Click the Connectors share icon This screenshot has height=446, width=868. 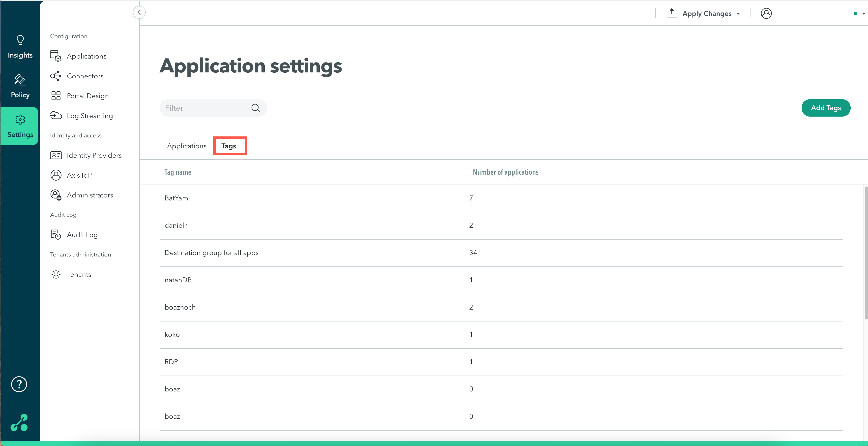(x=56, y=76)
